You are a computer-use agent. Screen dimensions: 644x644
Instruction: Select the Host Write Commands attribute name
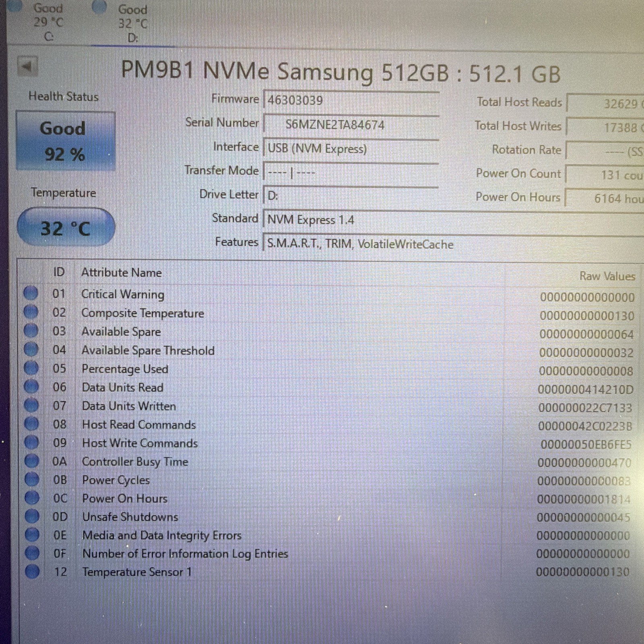point(140,443)
